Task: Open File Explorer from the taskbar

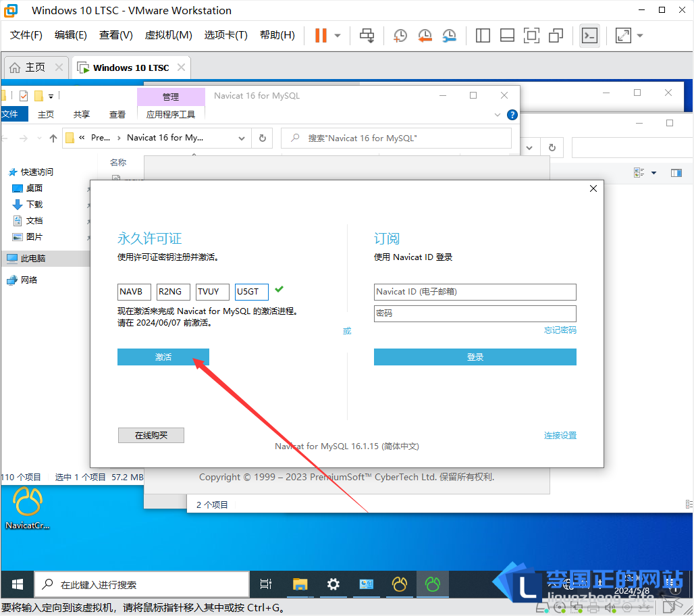Action: coord(300,584)
